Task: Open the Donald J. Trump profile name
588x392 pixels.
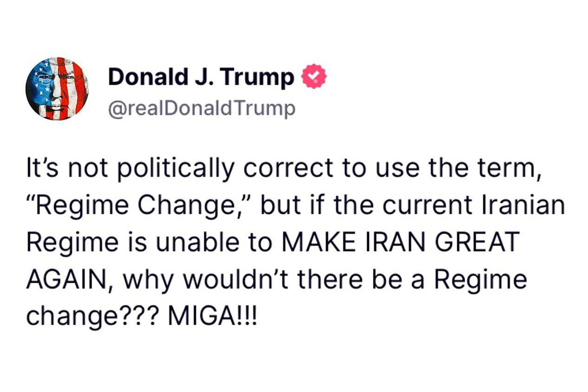Action: (201, 77)
